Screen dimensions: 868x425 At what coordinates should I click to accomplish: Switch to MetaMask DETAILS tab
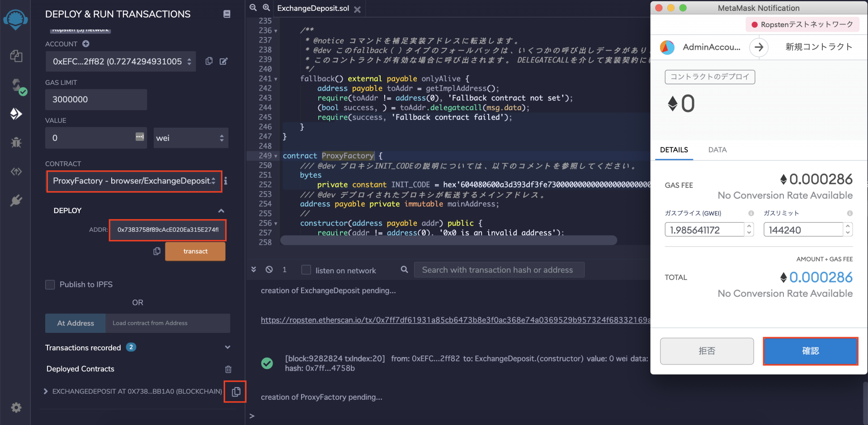click(674, 150)
